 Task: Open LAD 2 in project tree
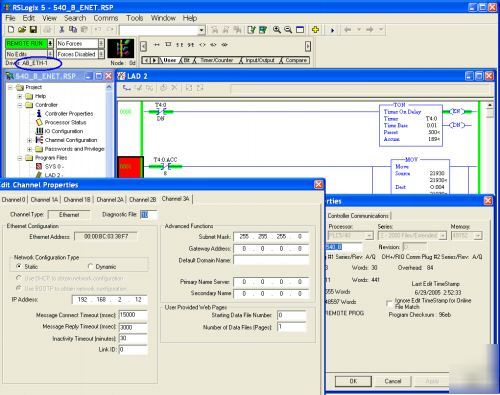54,175
